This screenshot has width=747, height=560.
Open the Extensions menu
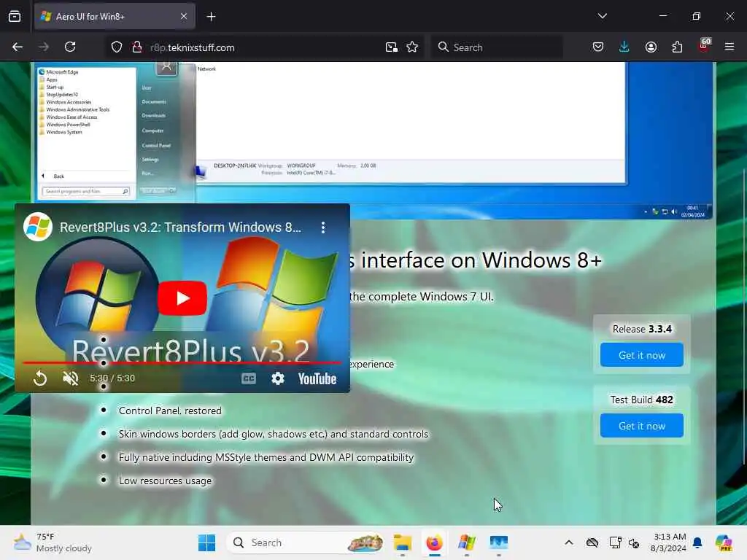(677, 47)
